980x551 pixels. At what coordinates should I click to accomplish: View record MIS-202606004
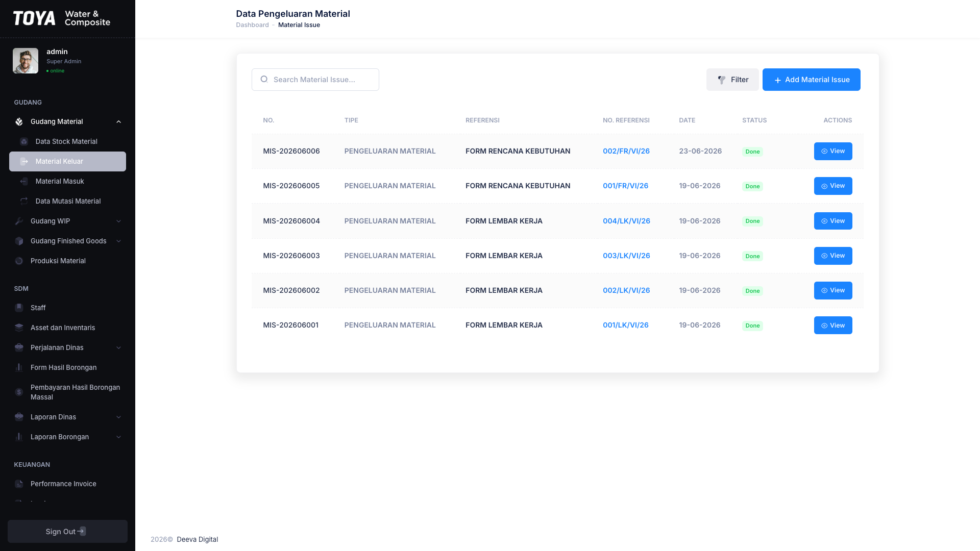pos(833,221)
